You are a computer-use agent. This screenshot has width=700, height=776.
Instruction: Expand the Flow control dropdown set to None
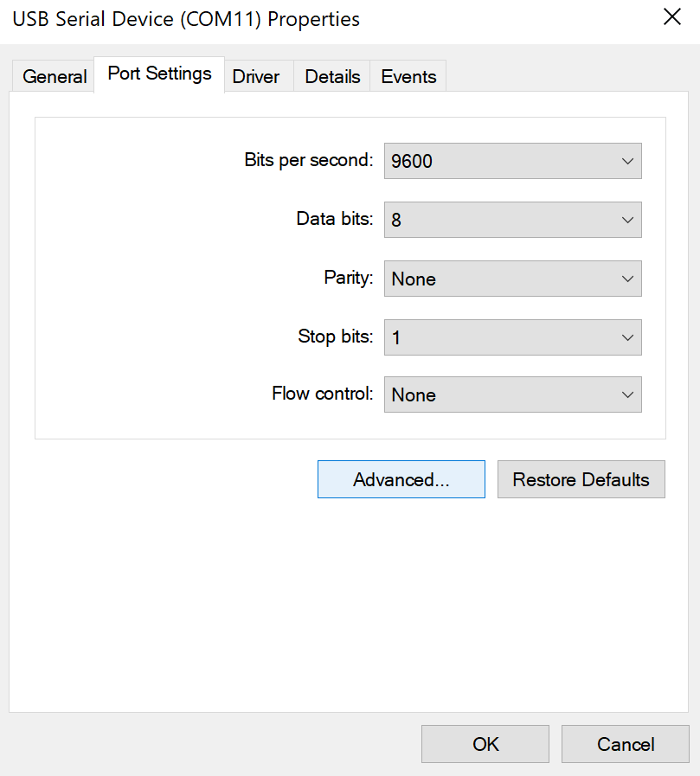(513, 394)
